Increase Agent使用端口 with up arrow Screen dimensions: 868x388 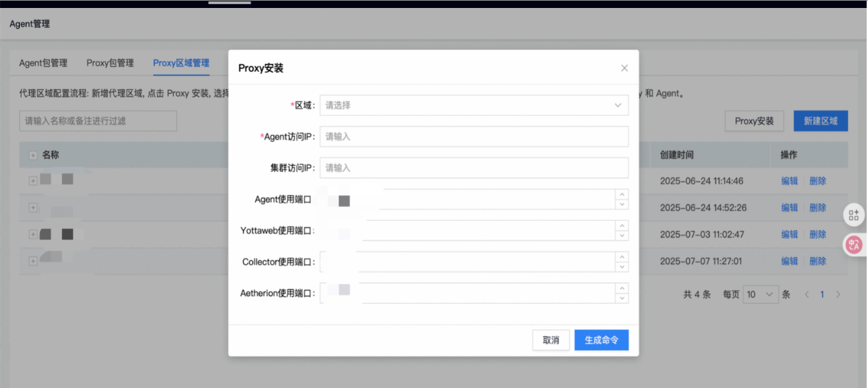622,194
